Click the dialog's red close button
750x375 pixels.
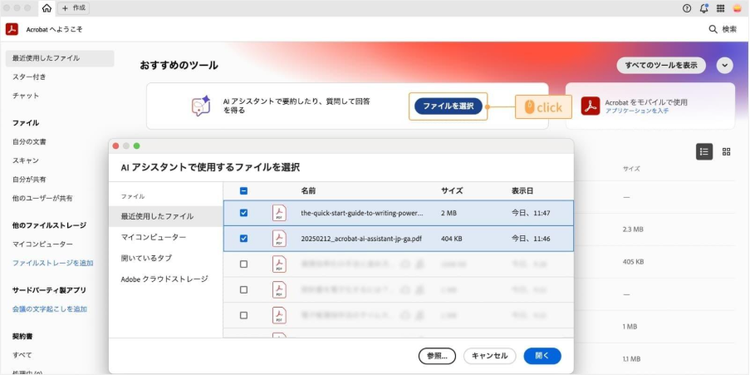point(116,146)
